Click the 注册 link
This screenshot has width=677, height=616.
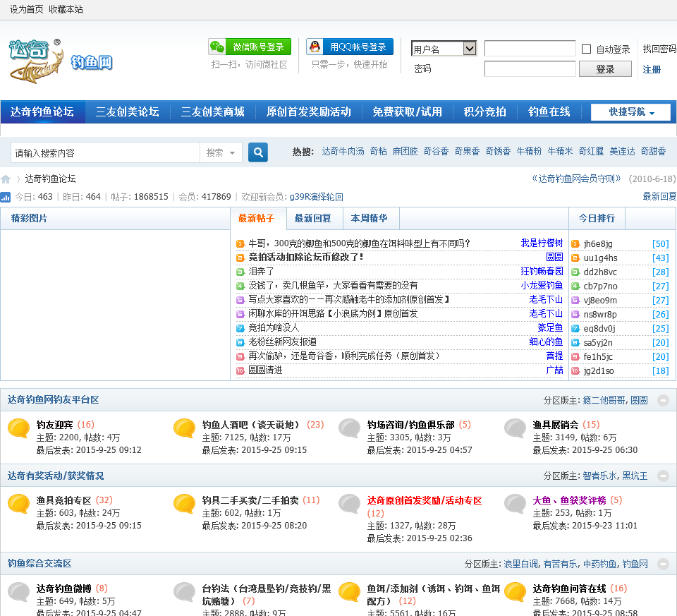[652, 70]
